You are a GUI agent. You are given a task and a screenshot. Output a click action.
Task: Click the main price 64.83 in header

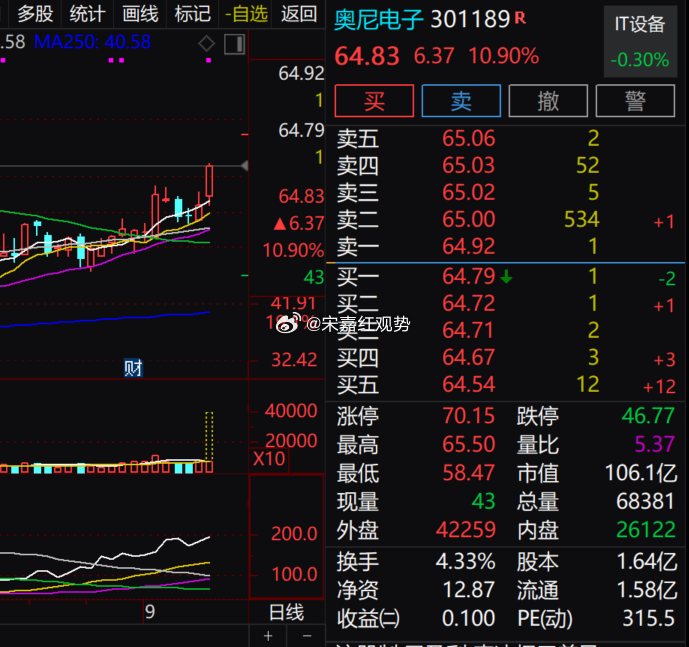coord(367,56)
